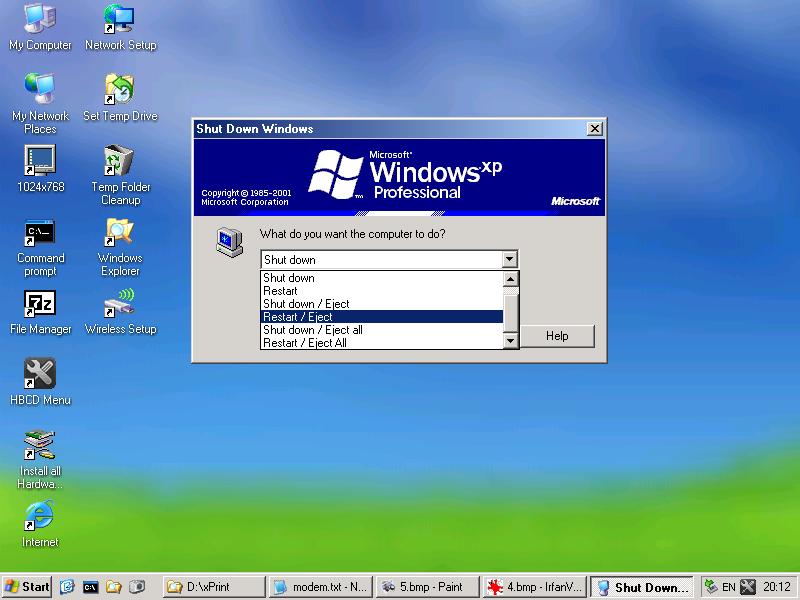Click the 1024x768 resolution shortcut
Screen dimensions: 800x600
(x=40, y=168)
